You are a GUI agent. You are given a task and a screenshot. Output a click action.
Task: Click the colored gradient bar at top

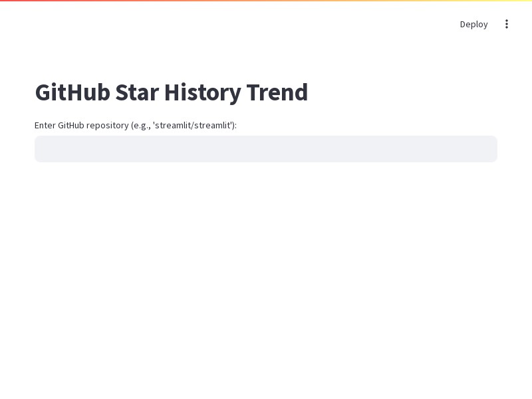(x=266, y=1)
